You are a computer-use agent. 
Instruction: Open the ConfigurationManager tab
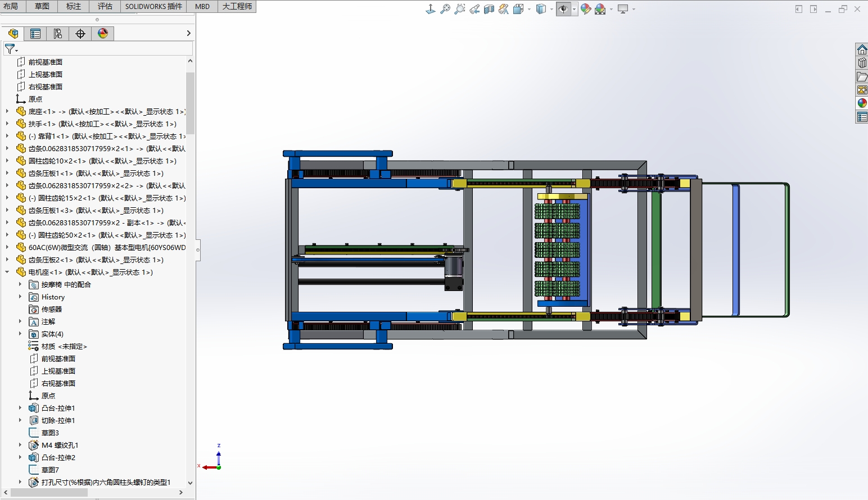pyautogui.click(x=58, y=34)
